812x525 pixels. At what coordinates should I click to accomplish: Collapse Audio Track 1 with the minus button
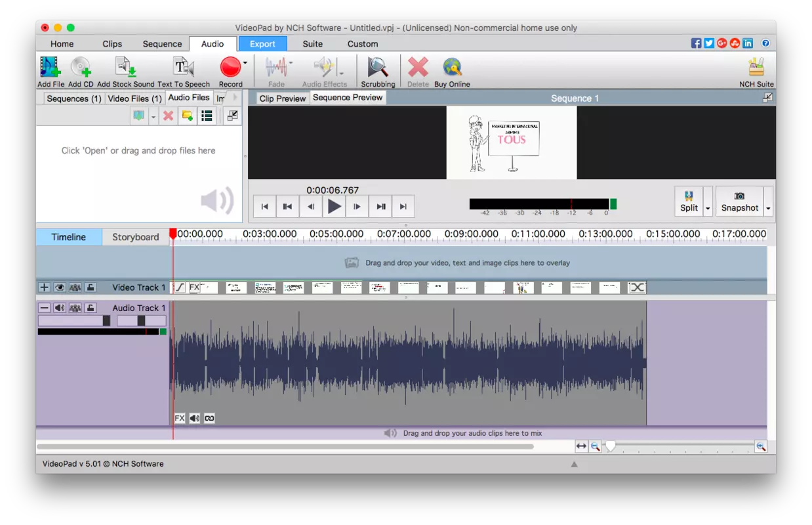coord(44,308)
